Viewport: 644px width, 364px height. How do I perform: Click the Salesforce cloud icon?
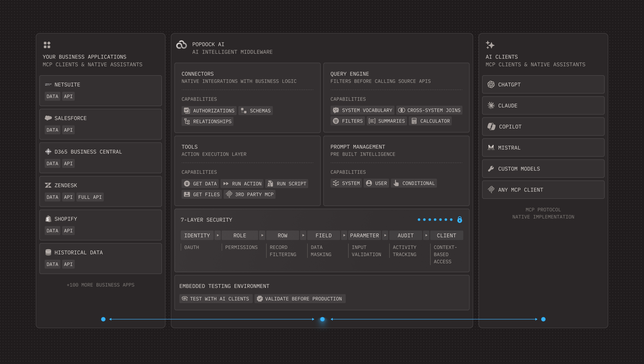(48, 118)
